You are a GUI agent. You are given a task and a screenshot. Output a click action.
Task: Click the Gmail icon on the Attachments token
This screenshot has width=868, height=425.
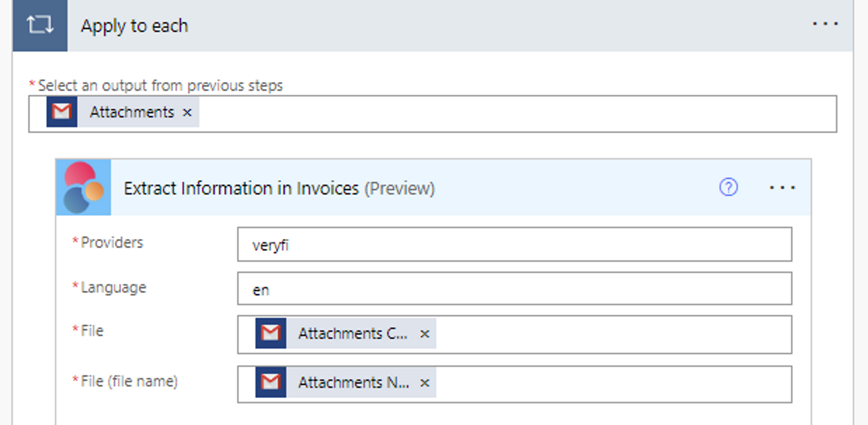[62, 112]
